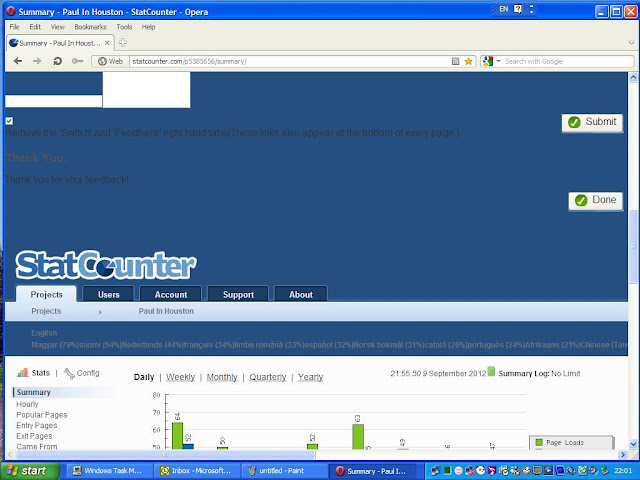Click the language bar help question icon

coord(518,9)
